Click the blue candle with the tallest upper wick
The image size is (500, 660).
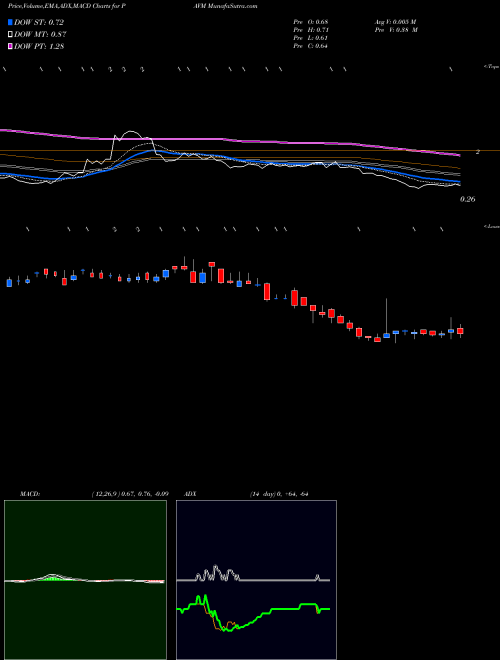[x=386, y=335]
